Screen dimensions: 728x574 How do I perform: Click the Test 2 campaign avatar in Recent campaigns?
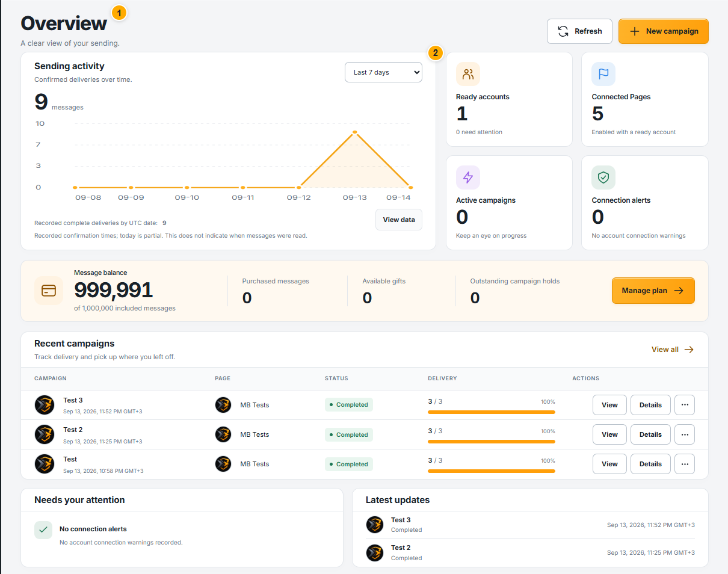pos(45,434)
